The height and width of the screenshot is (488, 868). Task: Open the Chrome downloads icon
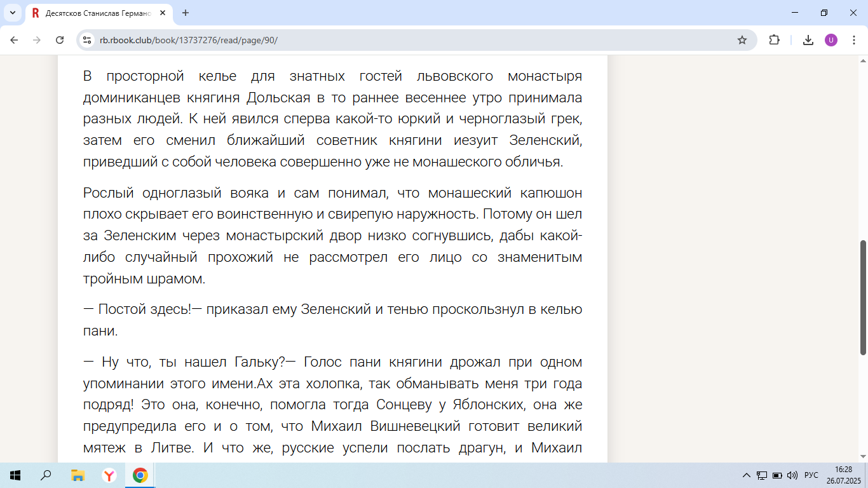point(808,40)
